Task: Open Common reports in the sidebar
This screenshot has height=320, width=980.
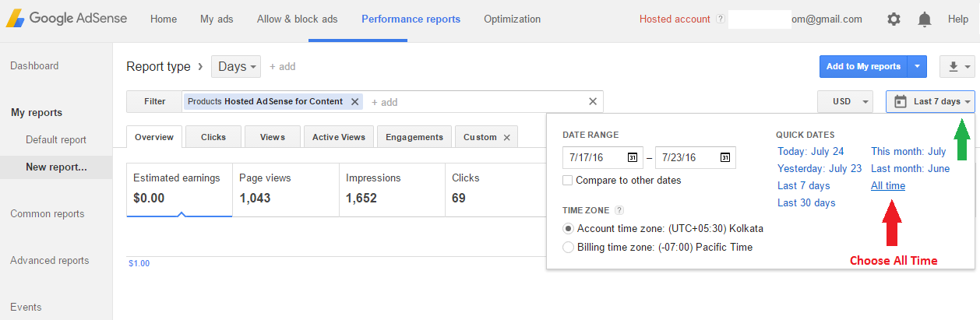Action: [48, 214]
